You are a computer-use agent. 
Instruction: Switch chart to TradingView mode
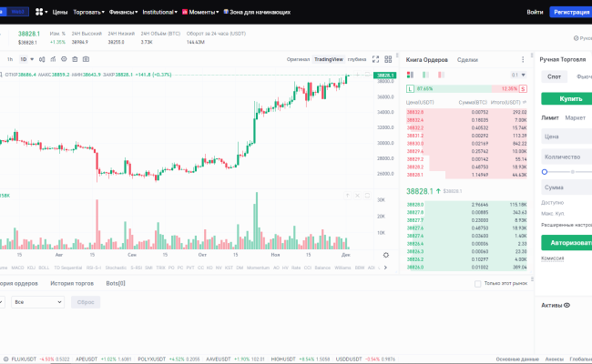click(x=329, y=59)
